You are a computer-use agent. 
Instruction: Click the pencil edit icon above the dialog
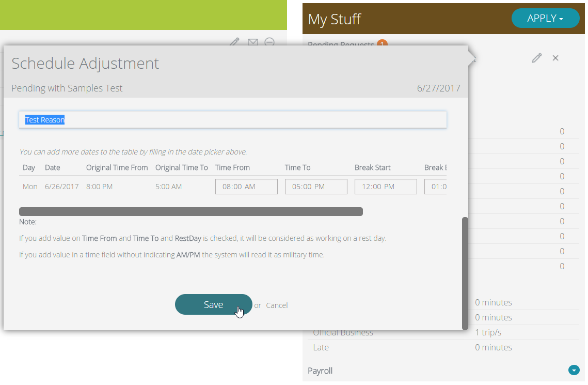pos(234,42)
